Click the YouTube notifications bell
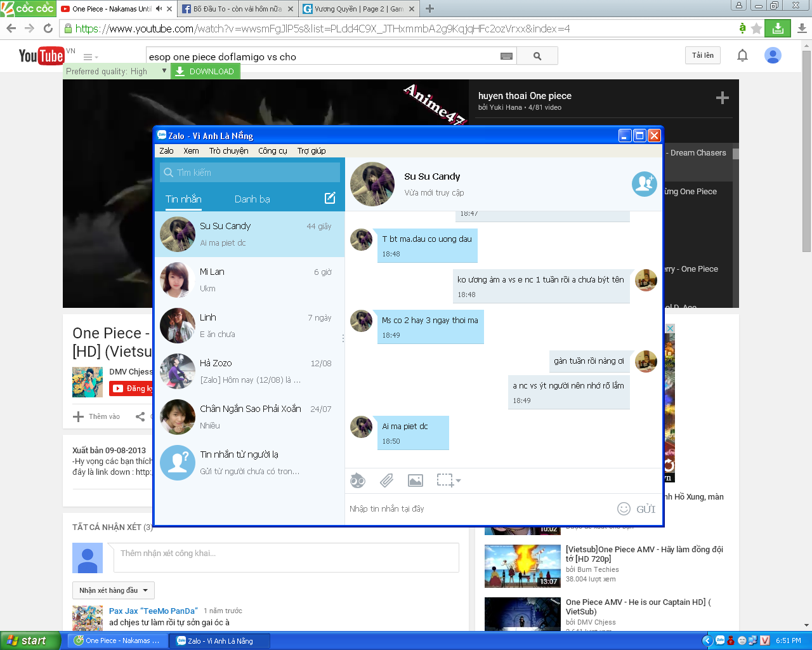 point(742,56)
